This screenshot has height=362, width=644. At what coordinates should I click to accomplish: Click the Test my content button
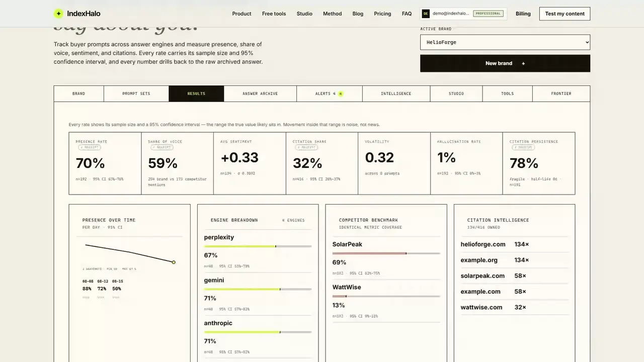pos(565,14)
